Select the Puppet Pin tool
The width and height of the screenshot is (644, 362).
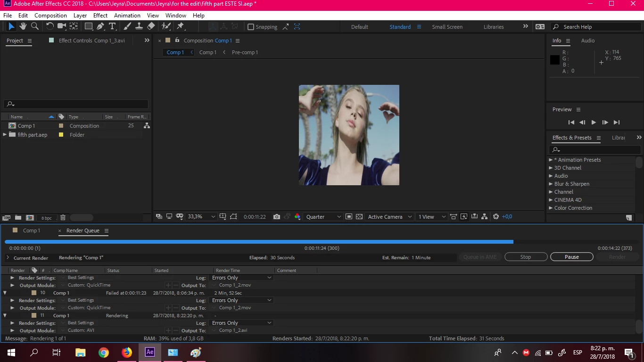coord(180,26)
